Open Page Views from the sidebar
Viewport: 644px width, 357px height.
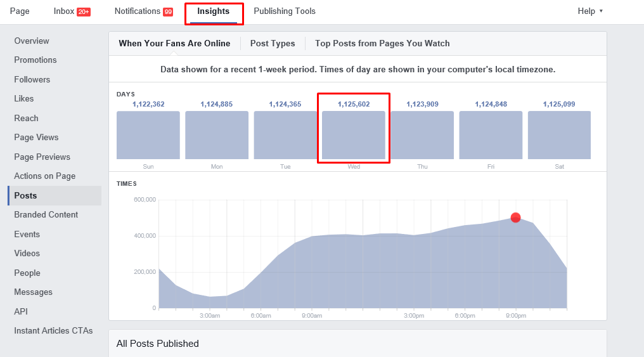[x=36, y=138]
